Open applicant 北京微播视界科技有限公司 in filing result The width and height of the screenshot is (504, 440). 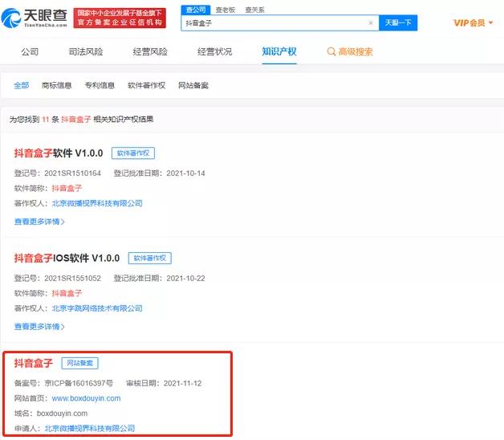pos(90,428)
